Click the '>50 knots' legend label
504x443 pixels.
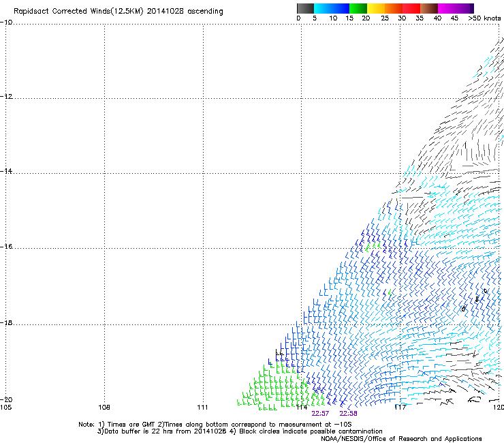click(x=484, y=18)
